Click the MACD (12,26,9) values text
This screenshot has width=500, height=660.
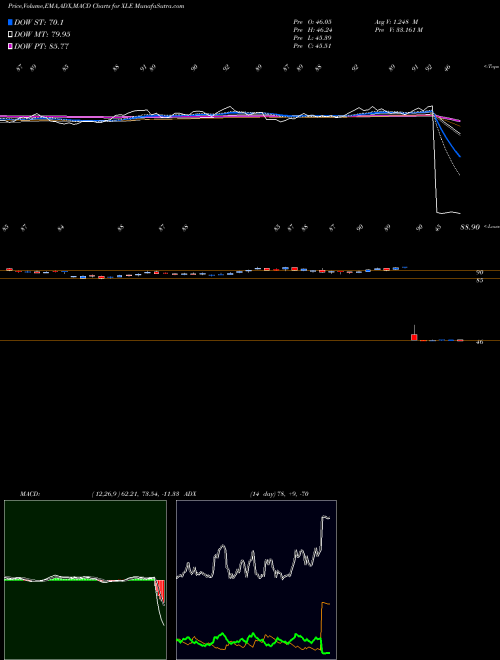136,494
